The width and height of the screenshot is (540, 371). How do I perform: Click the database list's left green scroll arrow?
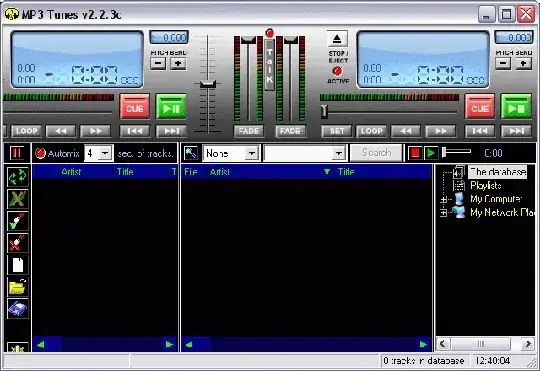[x=189, y=344]
